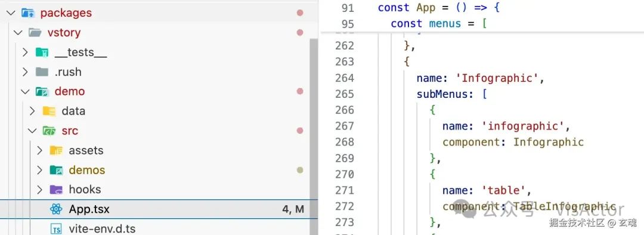This screenshot has height=235, width=644.
Task: Click the packages folder icon
Action: tap(28, 13)
